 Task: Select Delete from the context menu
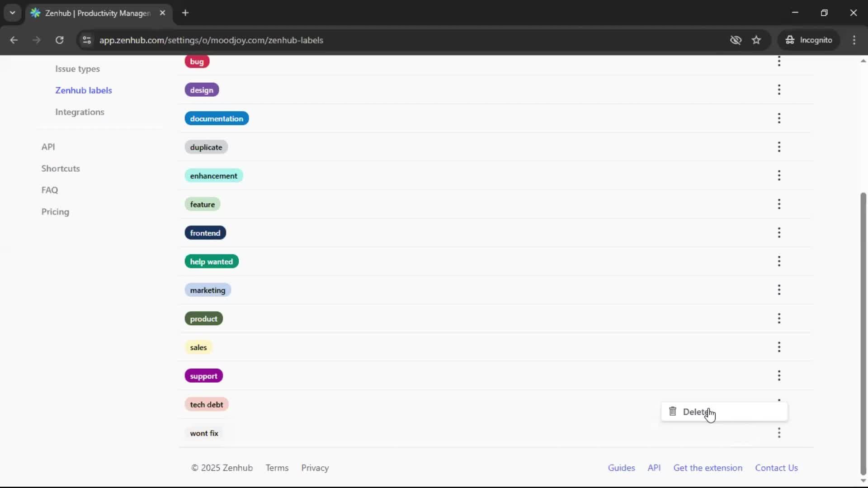pos(698,412)
